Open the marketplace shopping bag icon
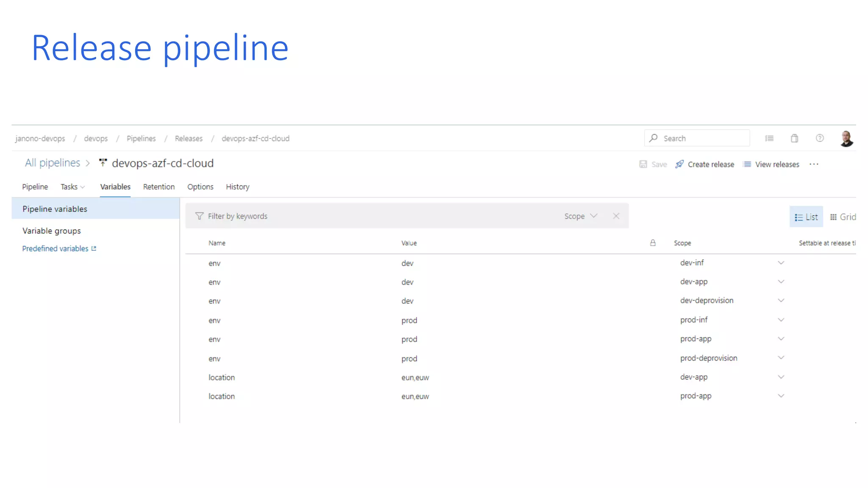 coord(794,138)
